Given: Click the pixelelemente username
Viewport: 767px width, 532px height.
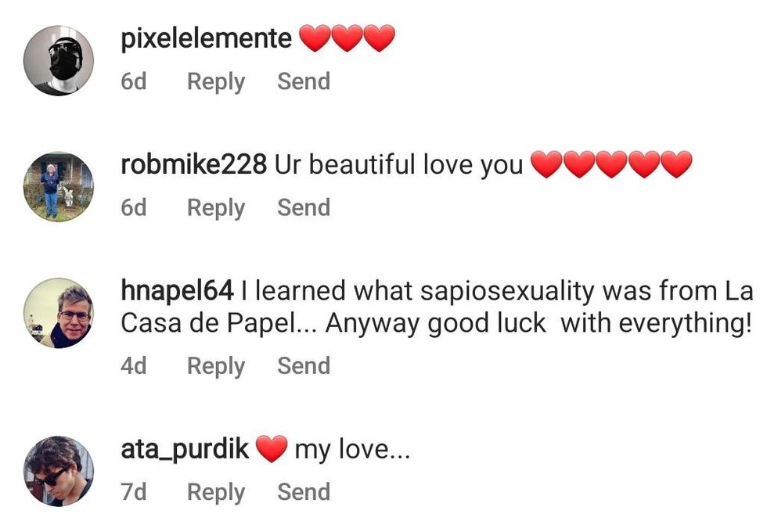Looking at the screenshot, I should coord(206,38).
